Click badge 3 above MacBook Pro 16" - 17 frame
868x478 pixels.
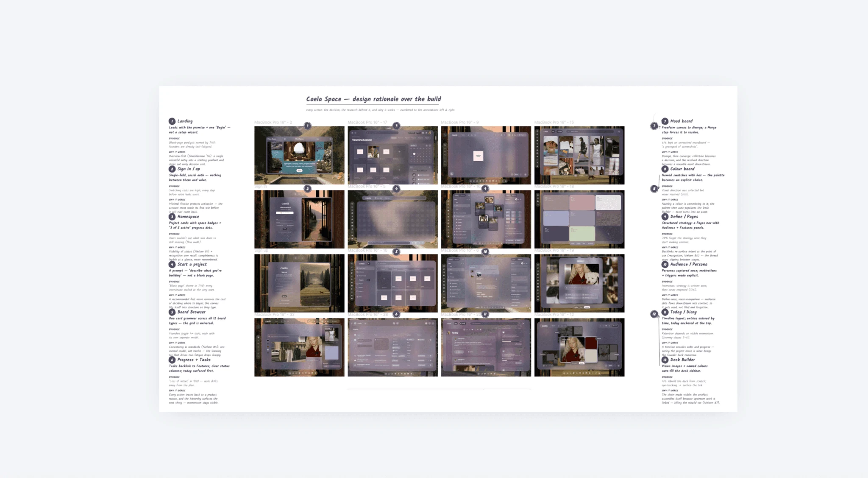(x=396, y=126)
